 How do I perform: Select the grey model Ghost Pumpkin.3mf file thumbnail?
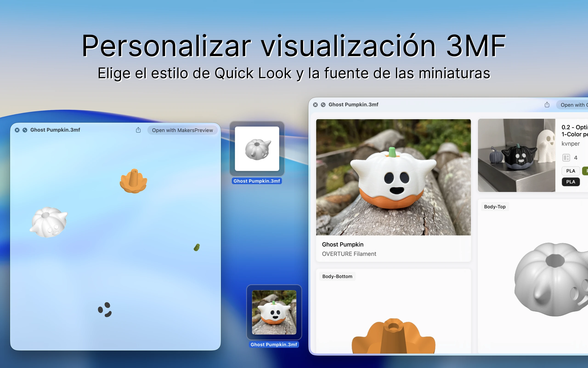click(257, 149)
